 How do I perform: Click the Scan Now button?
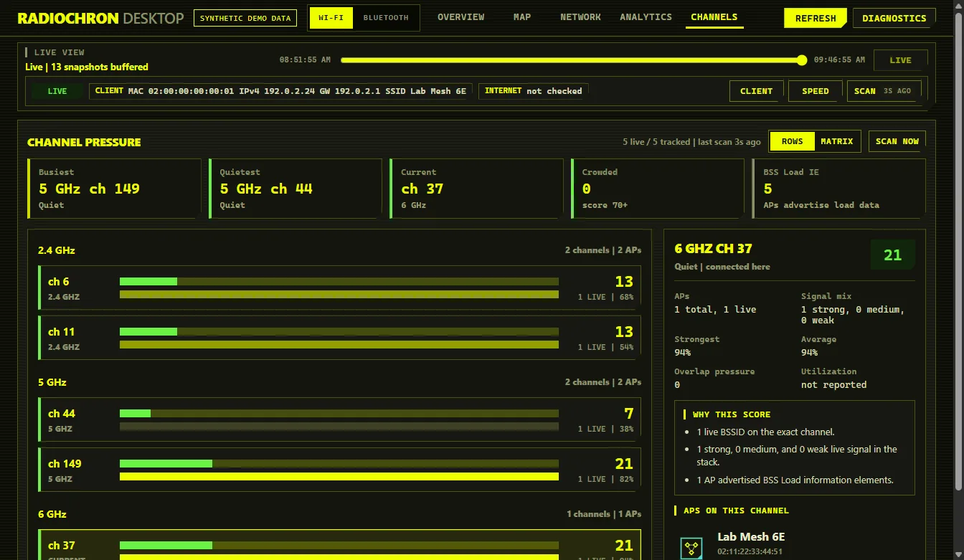coord(897,141)
